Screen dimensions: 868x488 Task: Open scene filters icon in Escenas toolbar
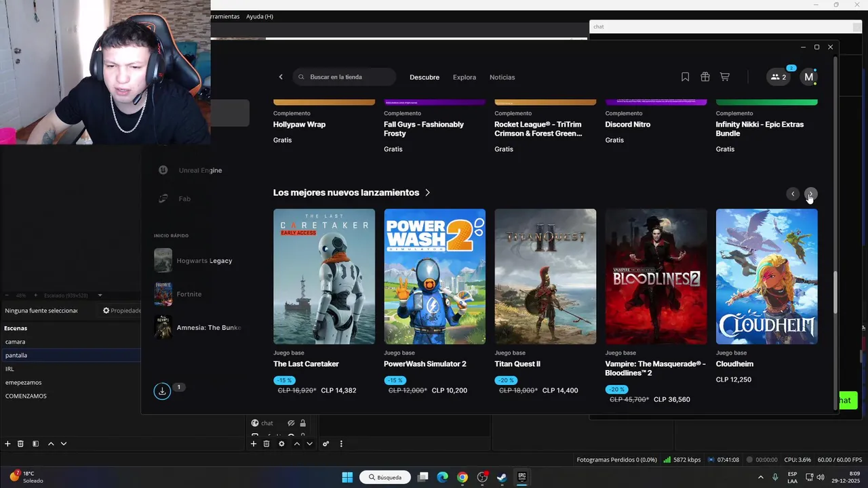click(x=35, y=444)
